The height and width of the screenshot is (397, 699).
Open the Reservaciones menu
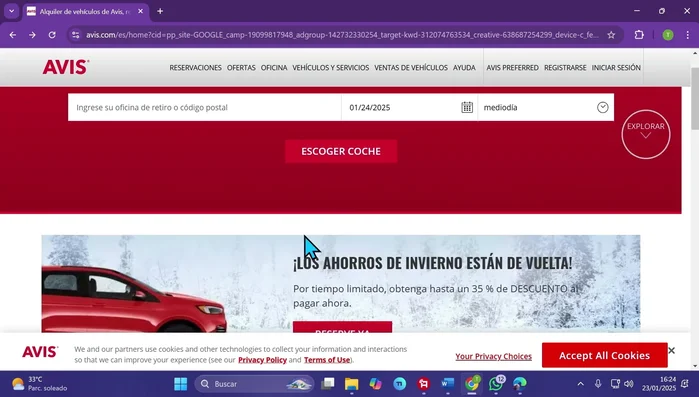195,68
